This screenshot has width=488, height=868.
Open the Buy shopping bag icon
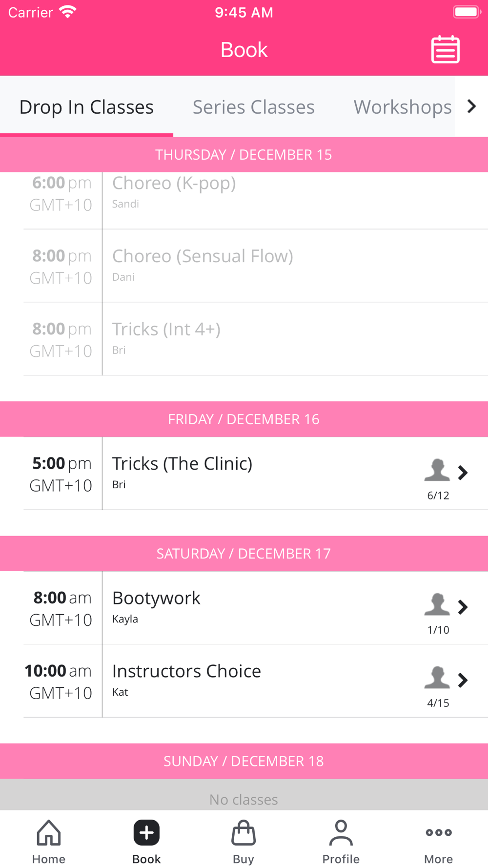[244, 832]
